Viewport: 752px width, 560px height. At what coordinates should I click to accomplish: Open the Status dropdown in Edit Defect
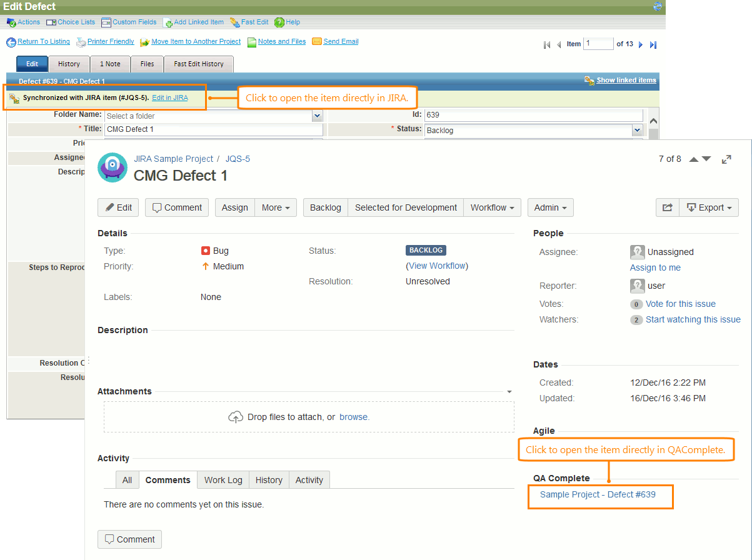(x=637, y=131)
